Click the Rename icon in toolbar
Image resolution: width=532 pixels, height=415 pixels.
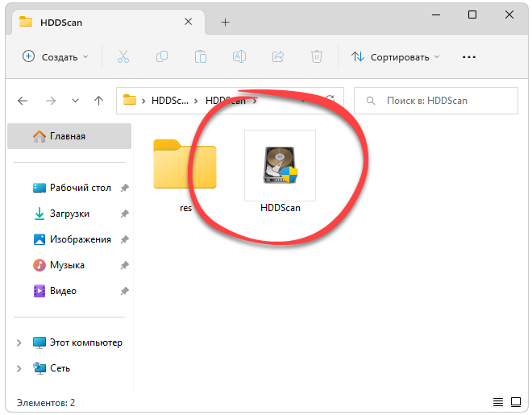(x=239, y=56)
